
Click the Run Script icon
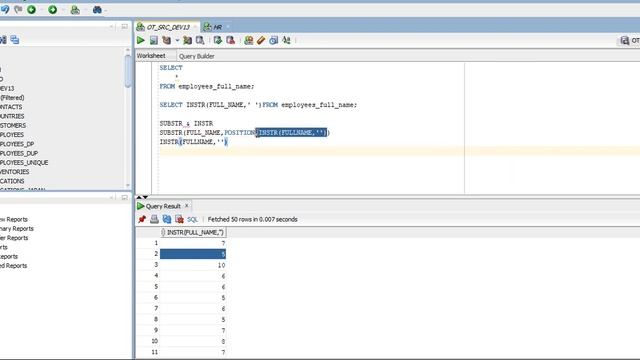(153, 40)
